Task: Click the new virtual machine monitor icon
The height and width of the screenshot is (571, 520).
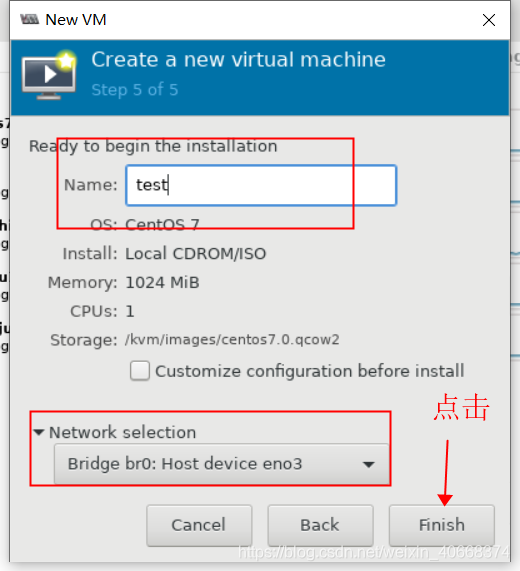Action: click(49, 75)
